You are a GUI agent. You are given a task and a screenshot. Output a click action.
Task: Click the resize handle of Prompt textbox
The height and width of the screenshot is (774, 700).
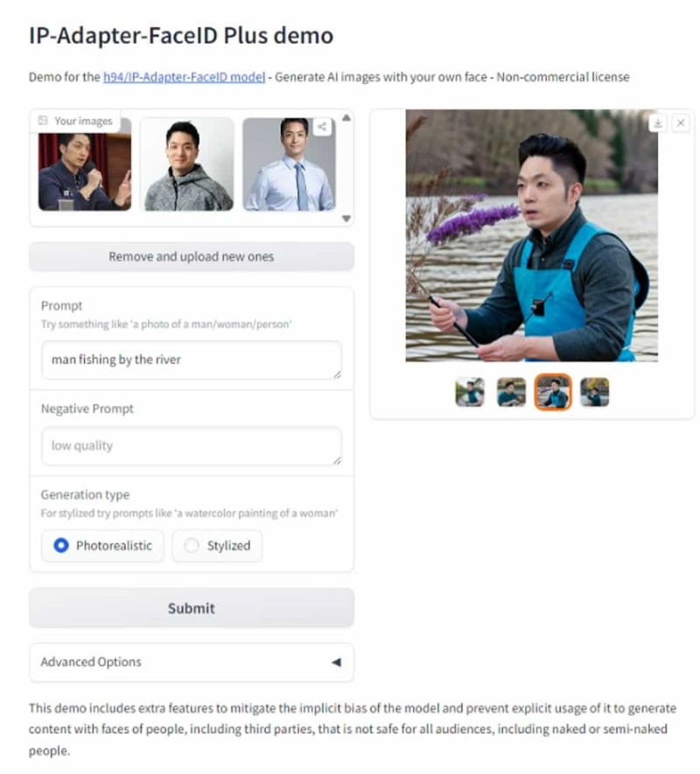(x=336, y=374)
